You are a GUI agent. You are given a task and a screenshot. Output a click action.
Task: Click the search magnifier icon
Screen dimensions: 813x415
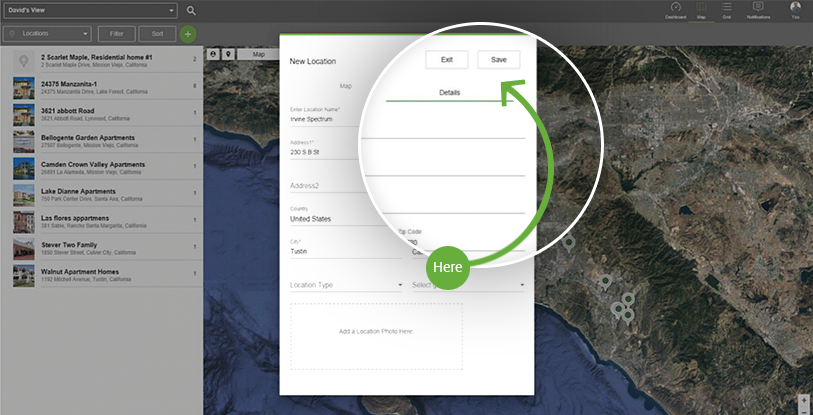pos(191,10)
